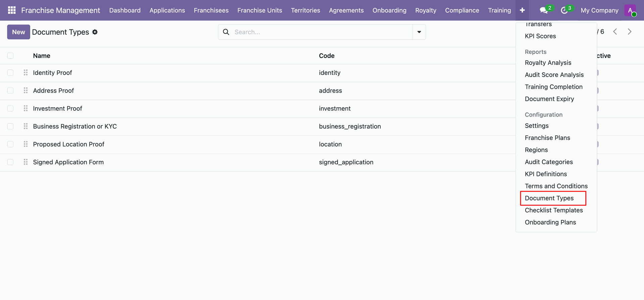
Task: Open the My Company switcher
Action: pyautogui.click(x=599, y=10)
